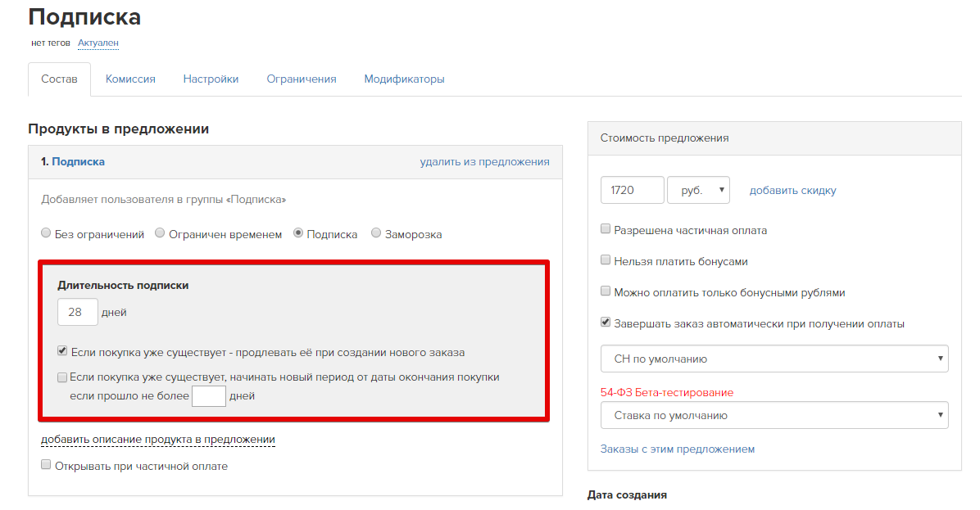Open the СН по умолчанию dropdown
This screenshot has width=980, height=510.
click(x=774, y=359)
